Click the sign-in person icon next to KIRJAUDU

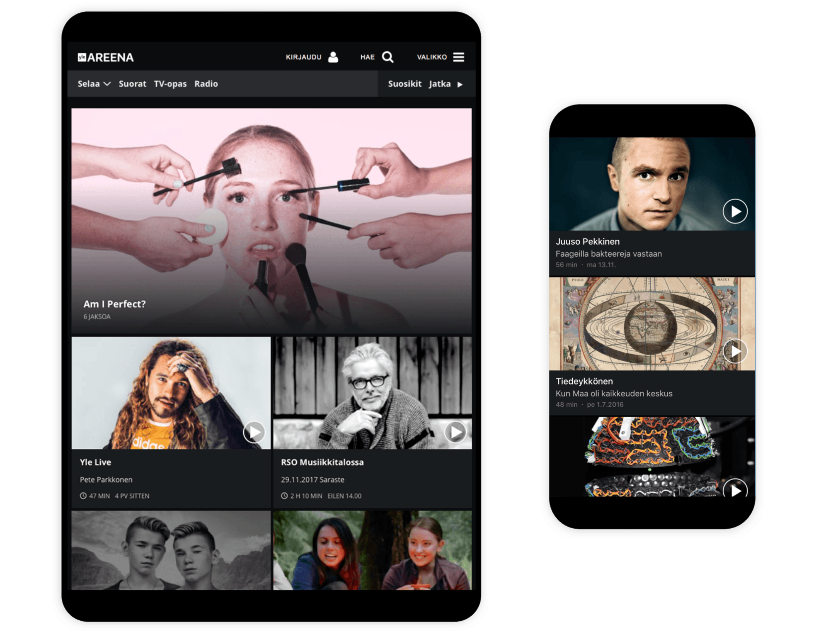(x=333, y=57)
